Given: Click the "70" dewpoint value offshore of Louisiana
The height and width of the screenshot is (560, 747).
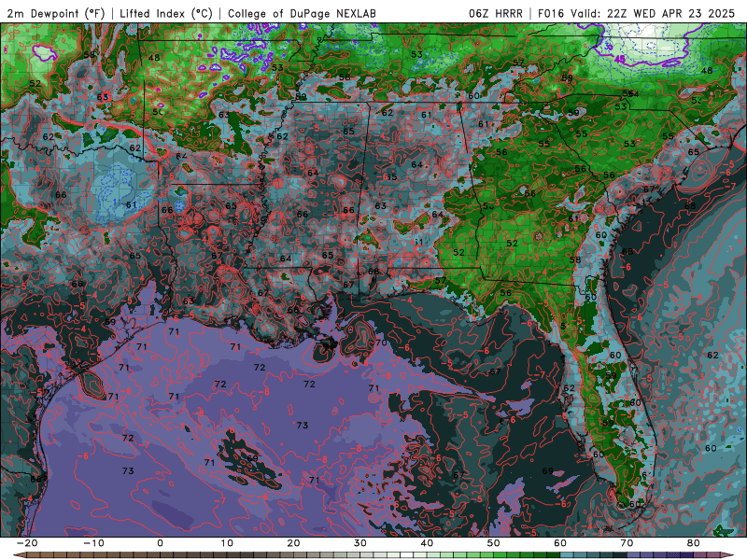Looking at the screenshot, I should click(x=381, y=342).
